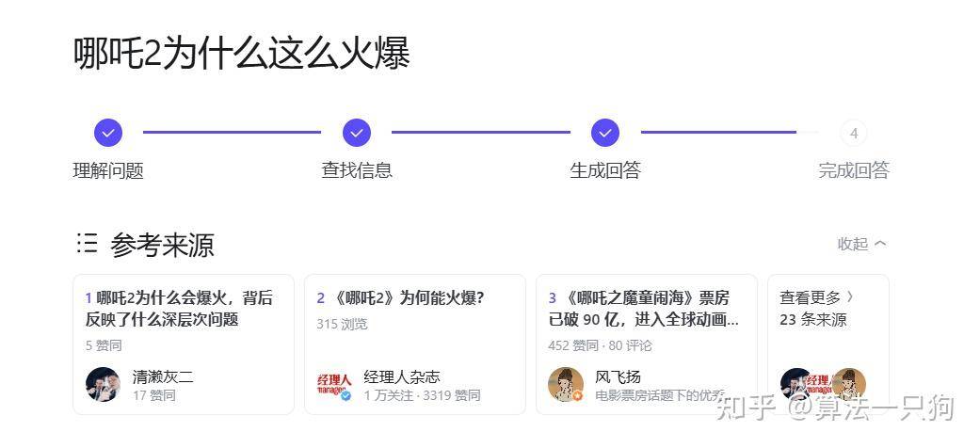980x448 pixels.
Task: Click the 参考来源 heading
Action: (162, 245)
